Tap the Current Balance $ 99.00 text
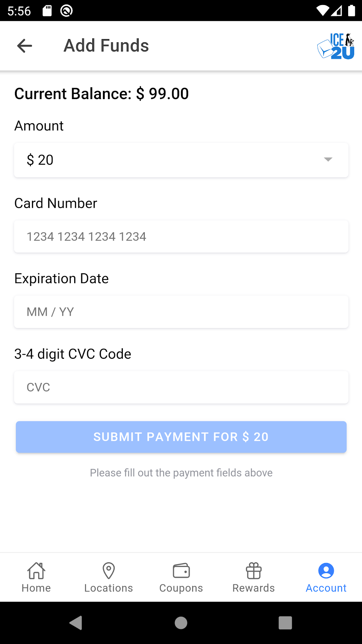This screenshot has width=362, height=644. point(102,94)
